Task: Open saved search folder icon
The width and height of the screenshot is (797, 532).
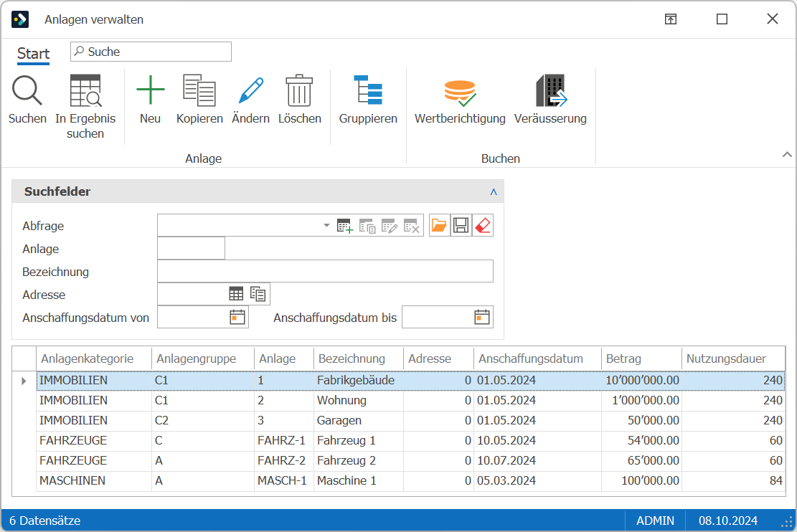Action: click(x=438, y=225)
